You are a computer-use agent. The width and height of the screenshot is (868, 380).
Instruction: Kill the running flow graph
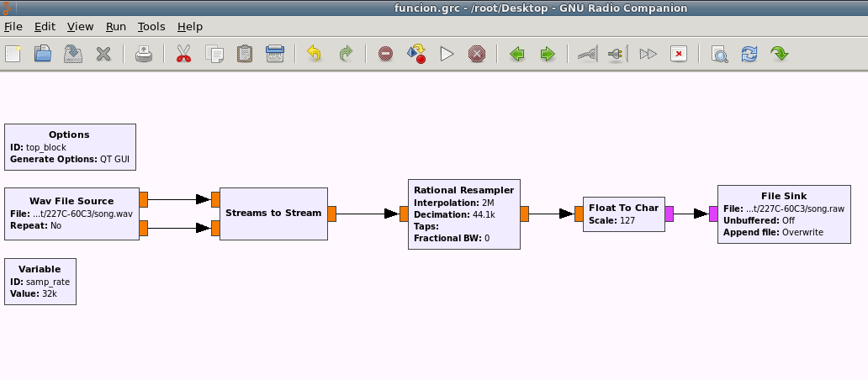click(x=477, y=54)
